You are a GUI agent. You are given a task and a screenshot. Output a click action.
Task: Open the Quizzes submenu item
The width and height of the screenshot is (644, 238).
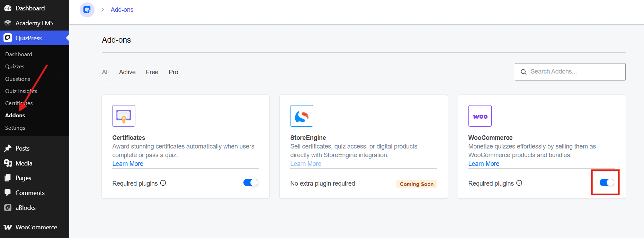(x=15, y=66)
